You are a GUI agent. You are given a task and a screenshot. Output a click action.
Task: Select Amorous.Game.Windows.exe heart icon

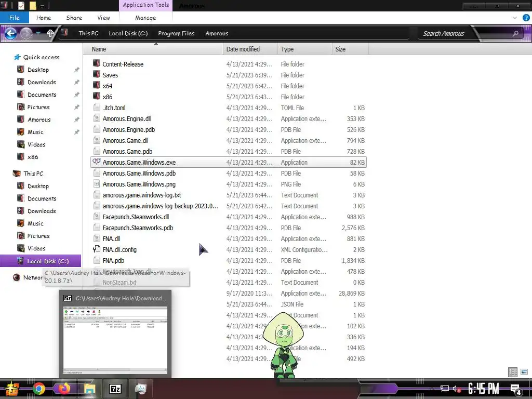click(97, 162)
